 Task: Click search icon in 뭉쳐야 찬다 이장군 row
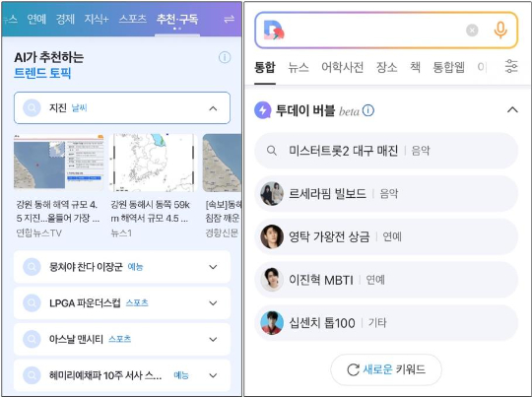32,267
